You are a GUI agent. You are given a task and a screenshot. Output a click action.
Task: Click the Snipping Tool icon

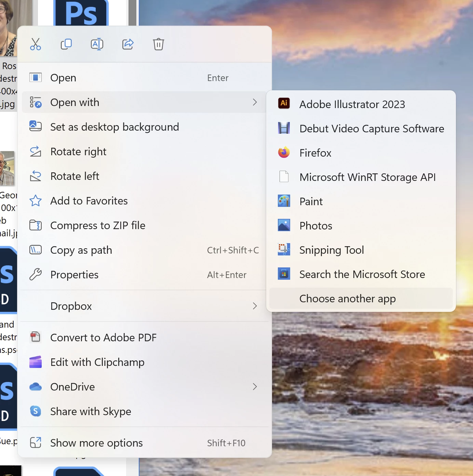(x=284, y=249)
